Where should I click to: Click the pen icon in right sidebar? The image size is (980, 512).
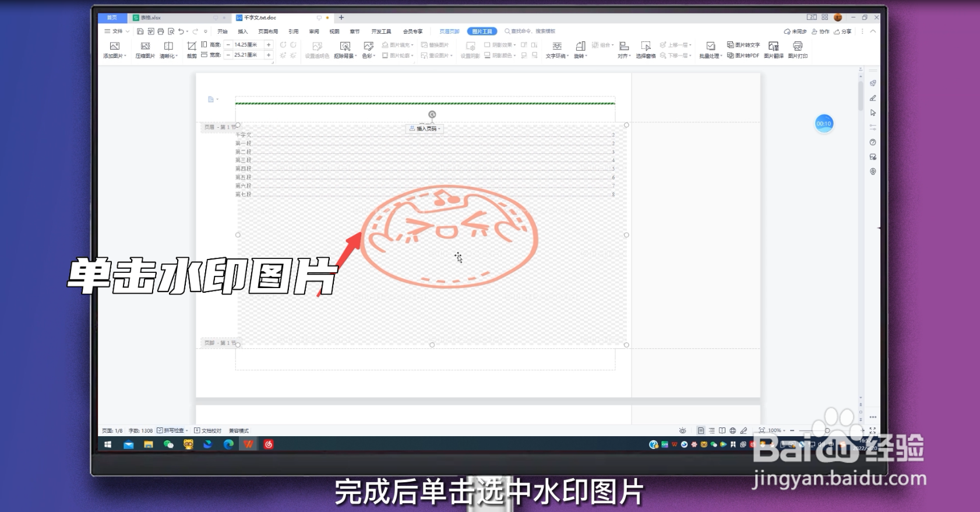(873, 98)
